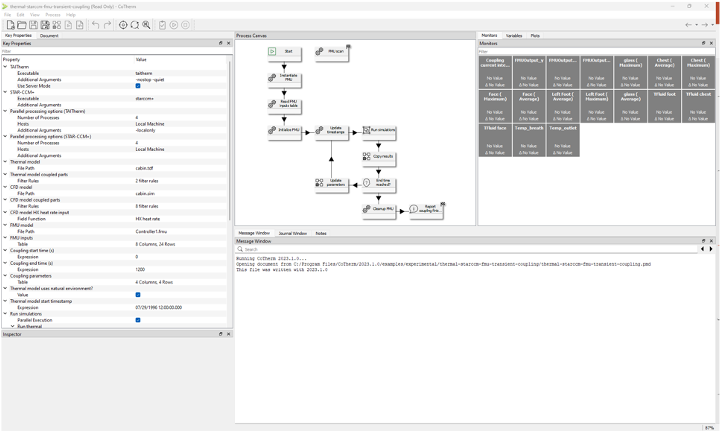The height and width of the screenshot is (431, 720).
Task: Toggle Thermal model uses natural environment checkbox
Action: coord(138,295)
